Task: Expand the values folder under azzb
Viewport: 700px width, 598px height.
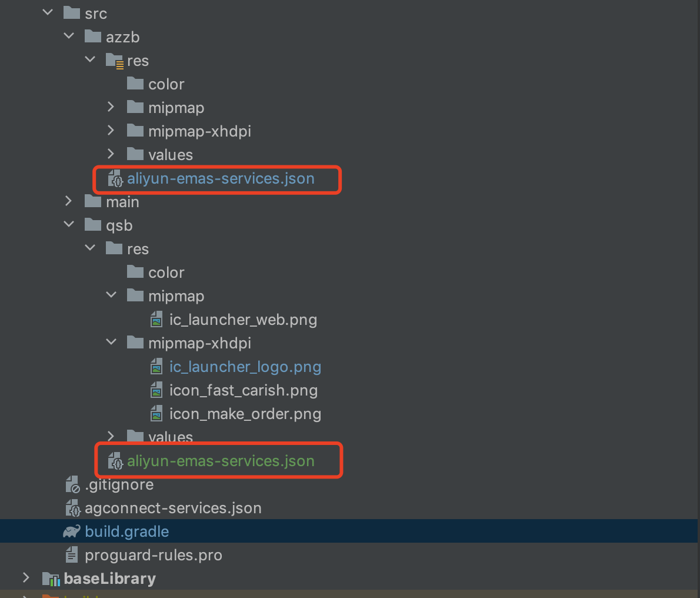Action: [111, 154]
